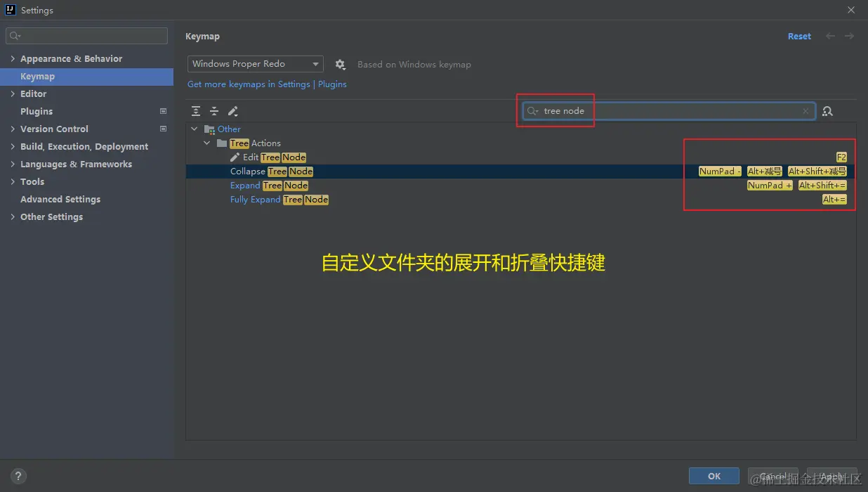
Task: Navigate forward with the right arrow
Action: pos(849,36)
